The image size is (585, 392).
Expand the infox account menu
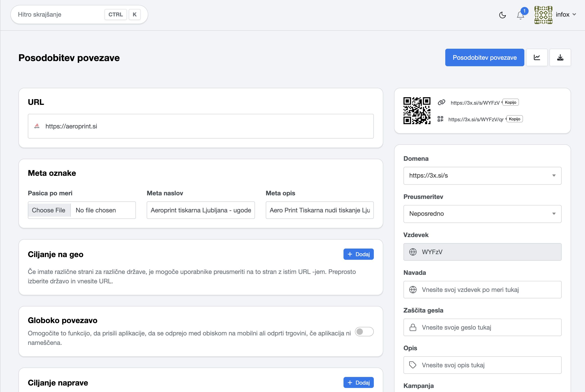click(x=566, y=15)
